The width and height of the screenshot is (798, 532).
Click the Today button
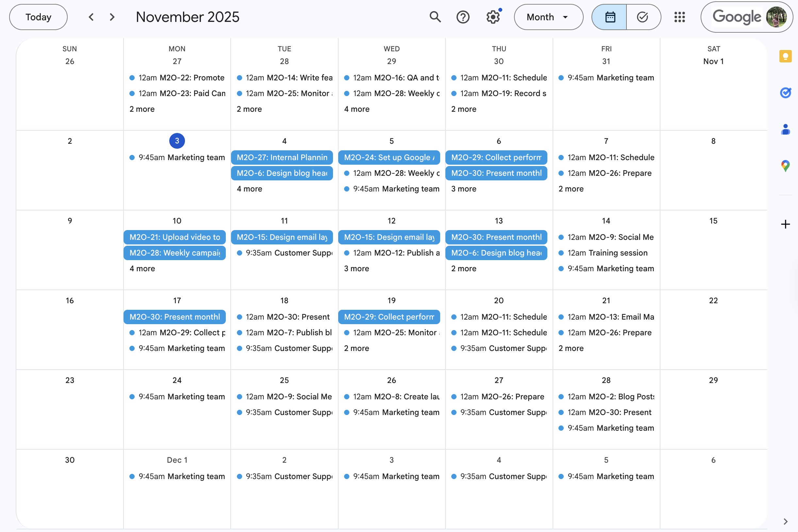[38, 17]
